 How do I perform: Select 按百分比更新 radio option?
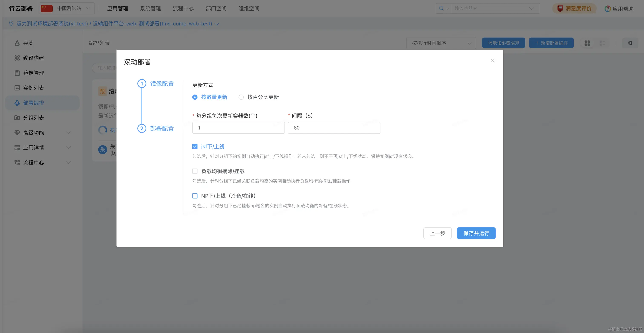point(241,97)
